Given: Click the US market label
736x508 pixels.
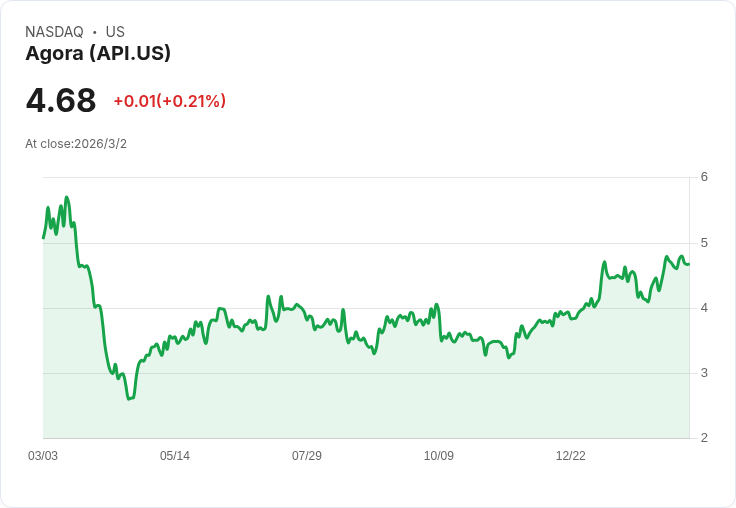Looking at the screenshot, I should pyautogui.click(x=115, y=32).
